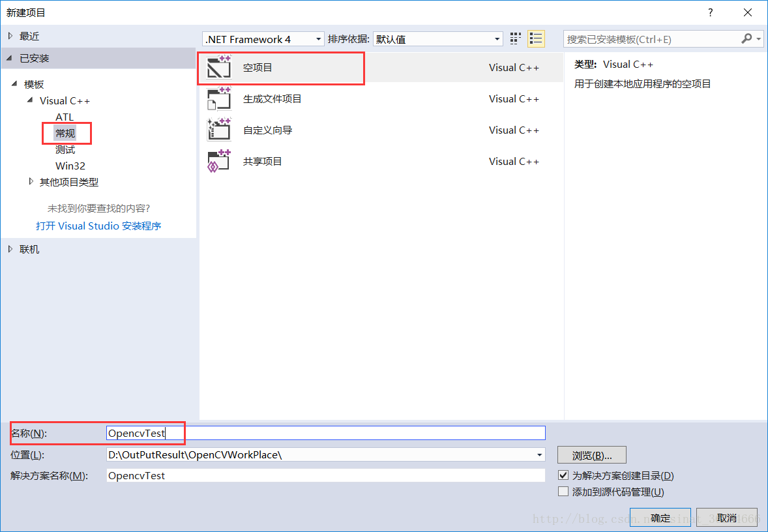Select the 生成文件项目 template icon

coord(218,98)
